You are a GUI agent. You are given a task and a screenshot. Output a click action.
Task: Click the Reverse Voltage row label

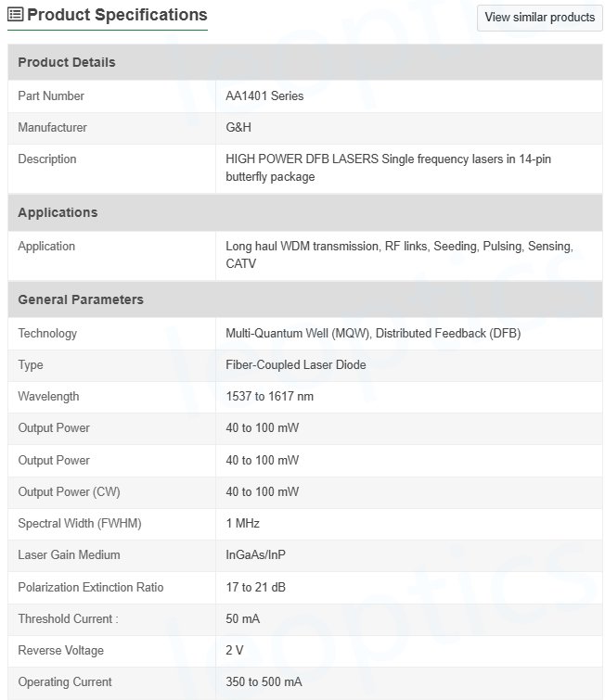coord(60,650)
